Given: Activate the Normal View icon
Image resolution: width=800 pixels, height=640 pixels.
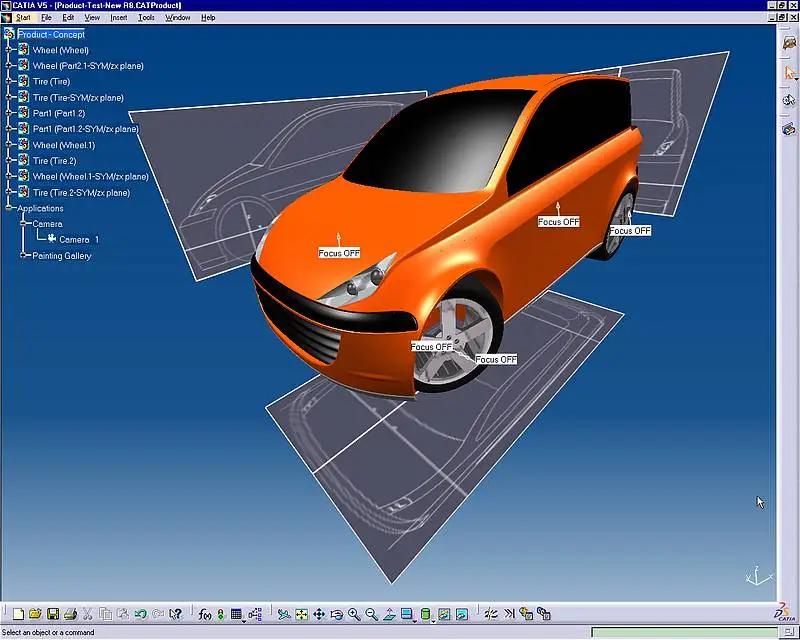Looking at the screenshot, I should point(389,614).
